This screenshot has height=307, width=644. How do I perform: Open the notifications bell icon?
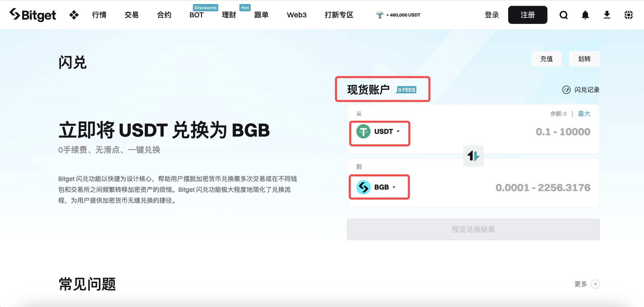[585, 15]
